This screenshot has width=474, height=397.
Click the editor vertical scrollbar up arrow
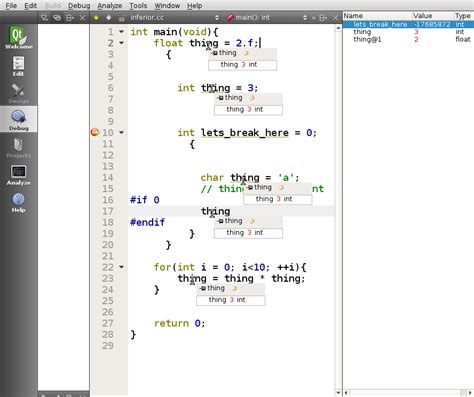tap(338, 28)
